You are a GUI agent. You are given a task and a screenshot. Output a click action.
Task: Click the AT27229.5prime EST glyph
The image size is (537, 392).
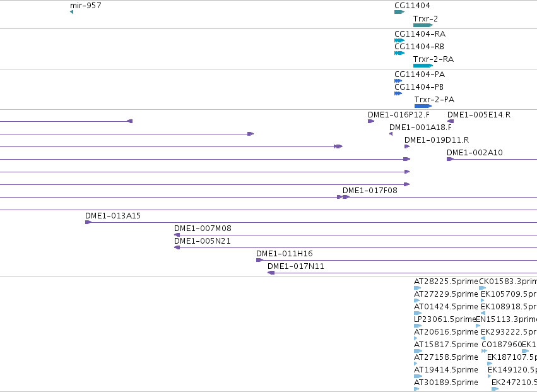pyautogui.click(x=417, y=301)
